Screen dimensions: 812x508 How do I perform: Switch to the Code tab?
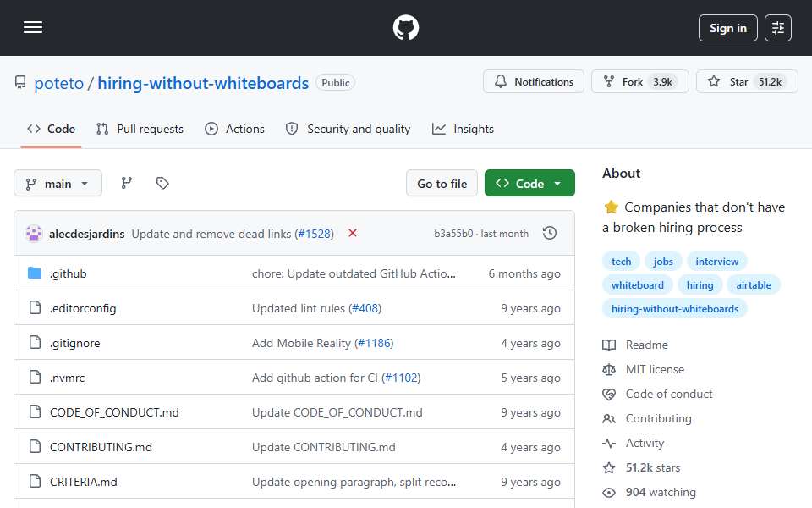pos(52,129)
